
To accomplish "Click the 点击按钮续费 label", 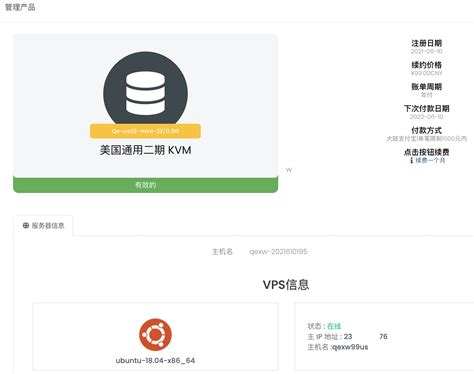I will pyautogui.click(x=426, y=152).
